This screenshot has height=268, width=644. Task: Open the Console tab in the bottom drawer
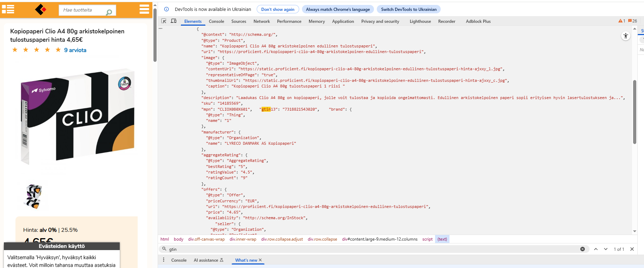pos(179,260)
